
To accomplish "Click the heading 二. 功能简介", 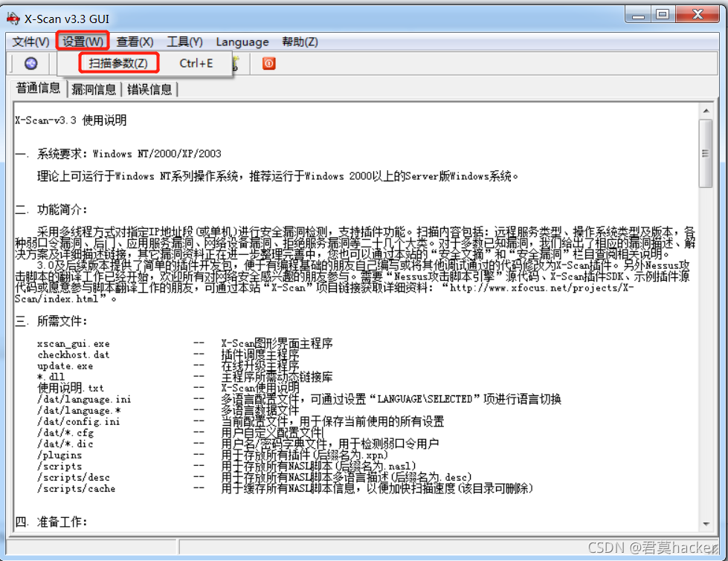I will 51,210.
